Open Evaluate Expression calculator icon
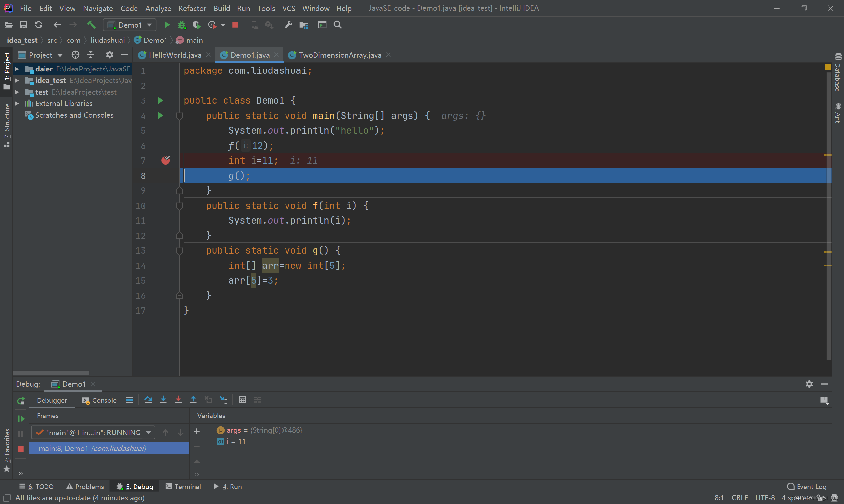This screenshot has height=504, width=844. pos(242,400)
